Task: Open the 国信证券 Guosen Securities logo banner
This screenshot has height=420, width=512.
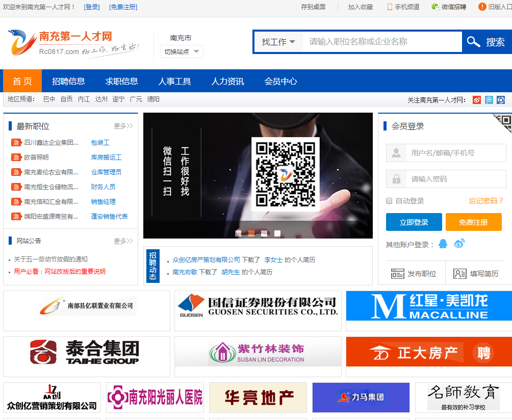Action: pos(258,311)
